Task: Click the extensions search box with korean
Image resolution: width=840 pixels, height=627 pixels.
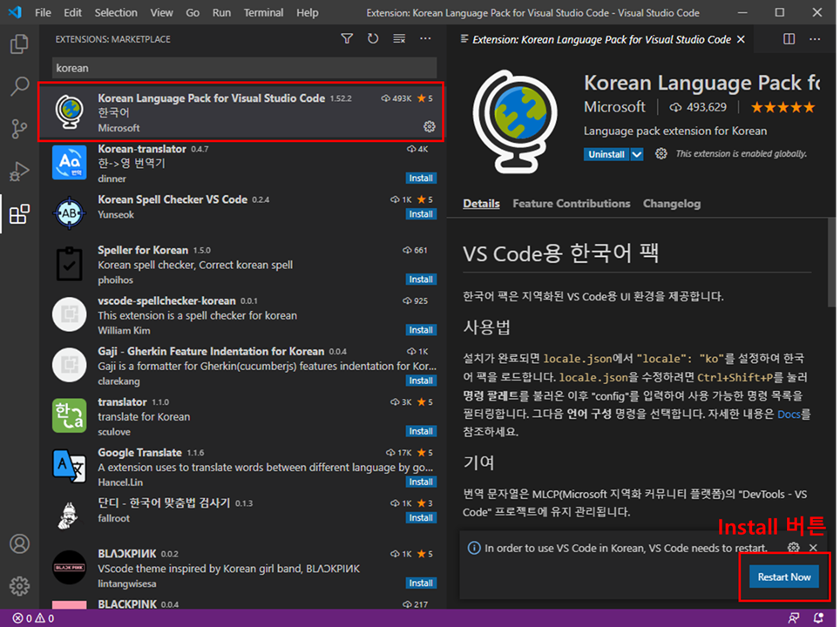Action: [x=244, y=68]
